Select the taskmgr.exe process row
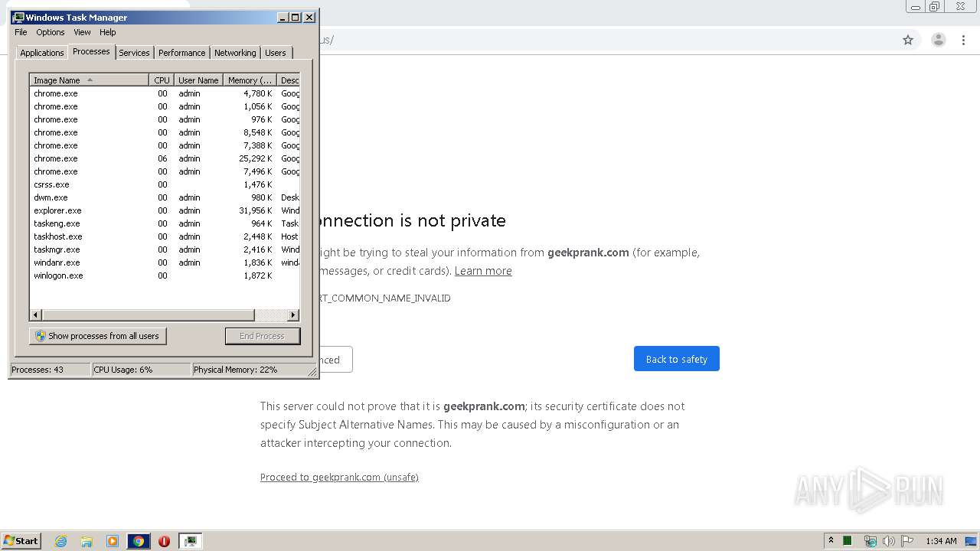 click(x=165, y=249)
